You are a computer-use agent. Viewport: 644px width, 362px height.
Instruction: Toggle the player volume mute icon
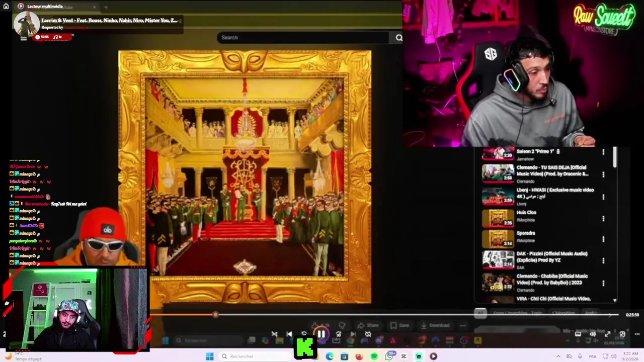point(593,334)
